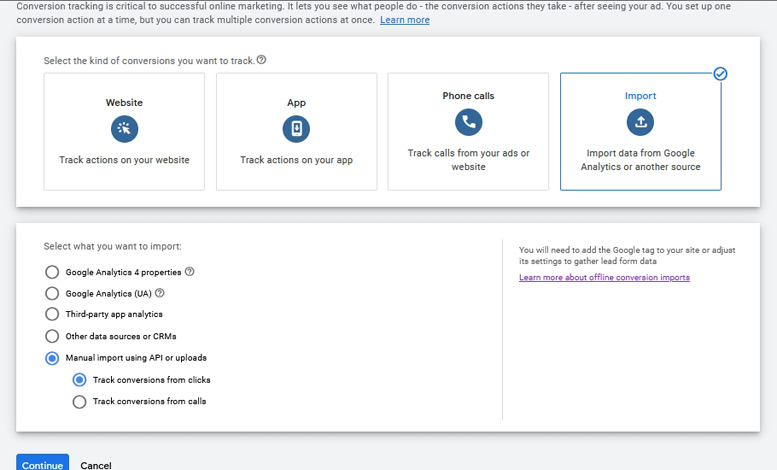Select Third-party app analytics radio button

[x=52, y=314]
